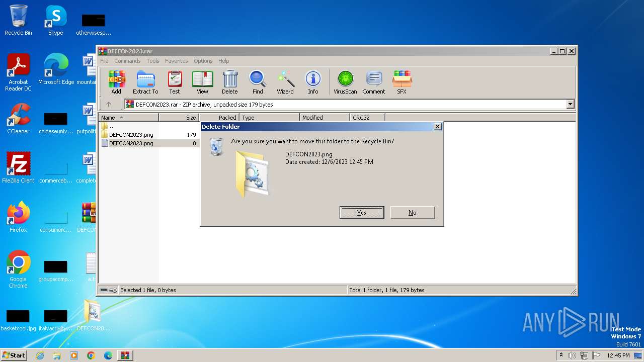Image resolution: width=644 pixels, height=362 pixels.
Task: Click the drive/key status bar icon
Action: (109, 290)
